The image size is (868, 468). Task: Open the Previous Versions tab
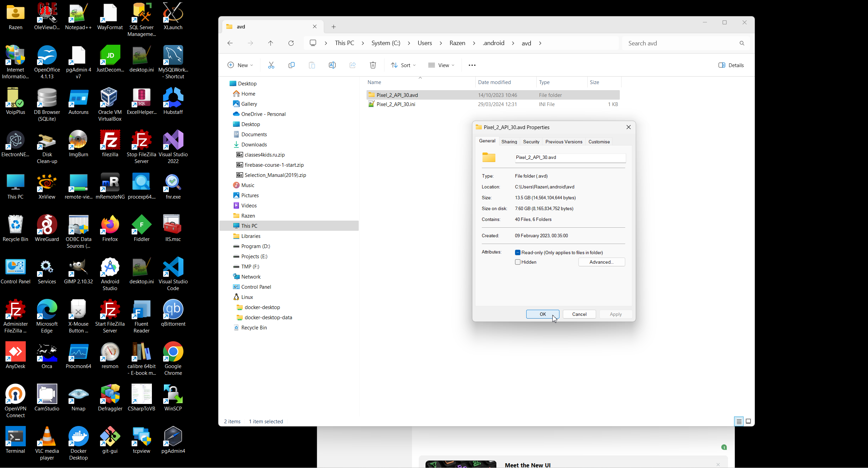564,142
